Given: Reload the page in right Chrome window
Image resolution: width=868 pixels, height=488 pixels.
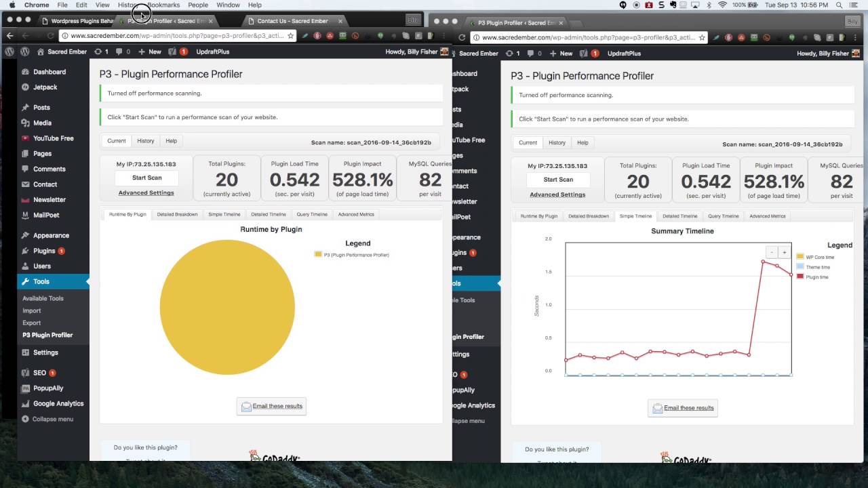Looking at the screenshot, I should (462, 38).
